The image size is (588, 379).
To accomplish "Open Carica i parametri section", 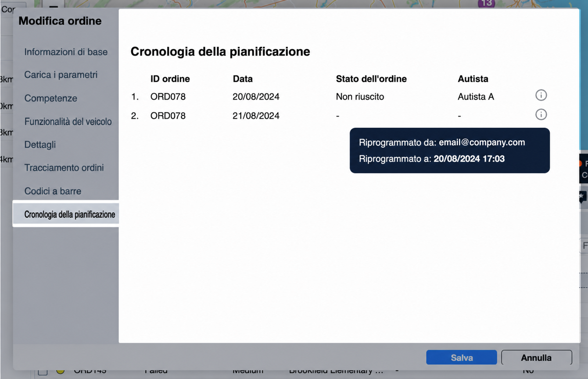I will point(61,75).
